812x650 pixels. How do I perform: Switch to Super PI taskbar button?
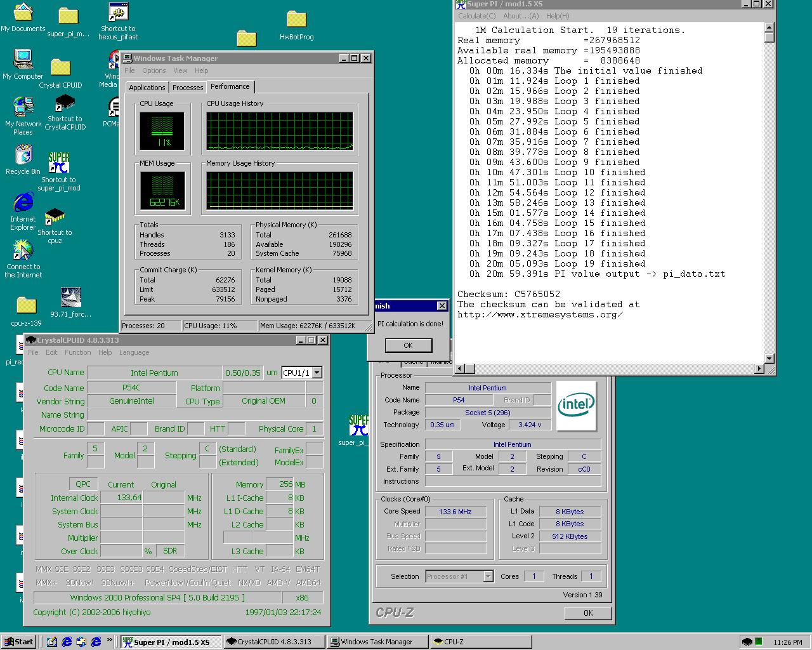pos(171,642)
